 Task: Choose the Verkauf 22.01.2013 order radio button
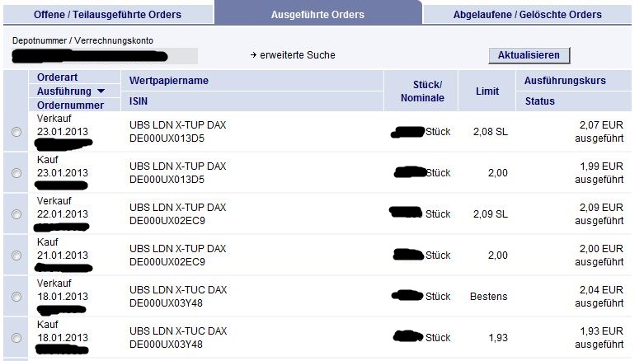(x=16, y=214)
